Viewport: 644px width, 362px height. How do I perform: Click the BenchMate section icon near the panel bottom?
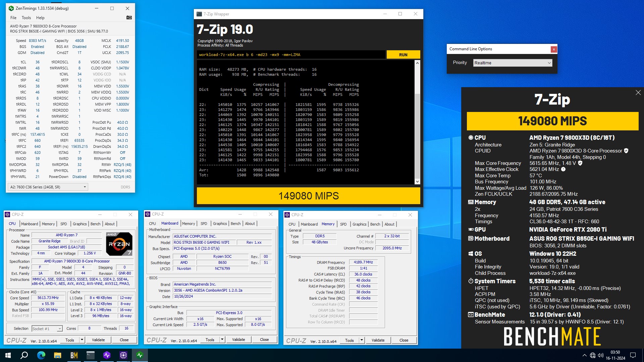(x=471, y=315)
